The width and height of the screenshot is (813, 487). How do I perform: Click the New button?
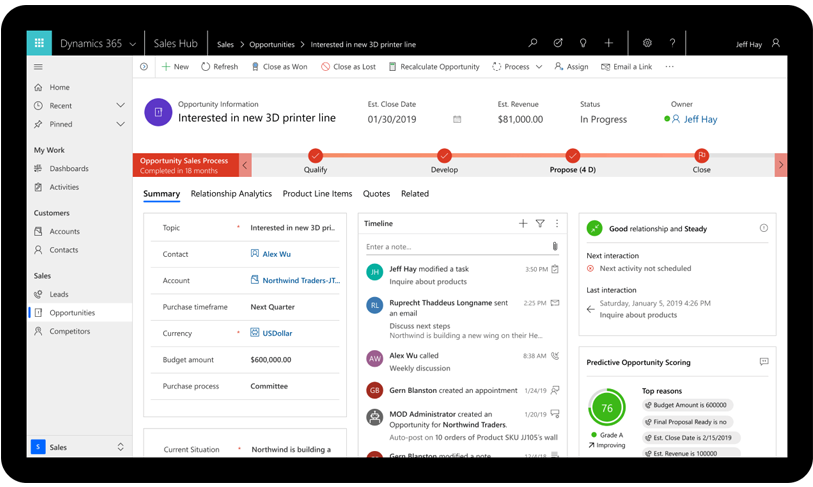(175, 67)
